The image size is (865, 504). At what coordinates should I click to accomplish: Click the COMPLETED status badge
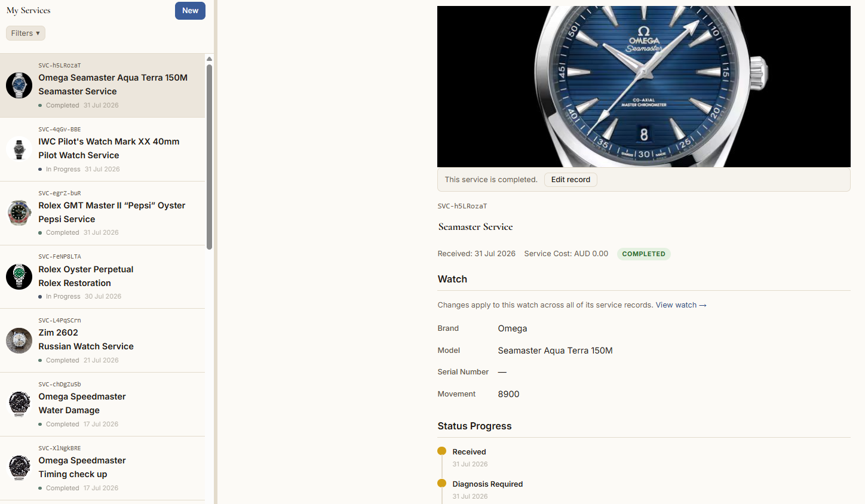pyautogui.click(x=643, y=254)
